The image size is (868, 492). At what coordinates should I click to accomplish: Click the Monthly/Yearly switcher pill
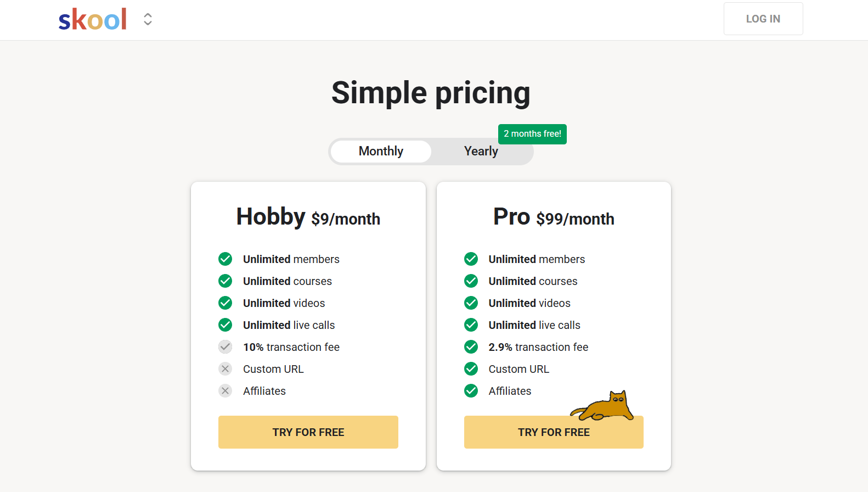click(x=431, y=151)
